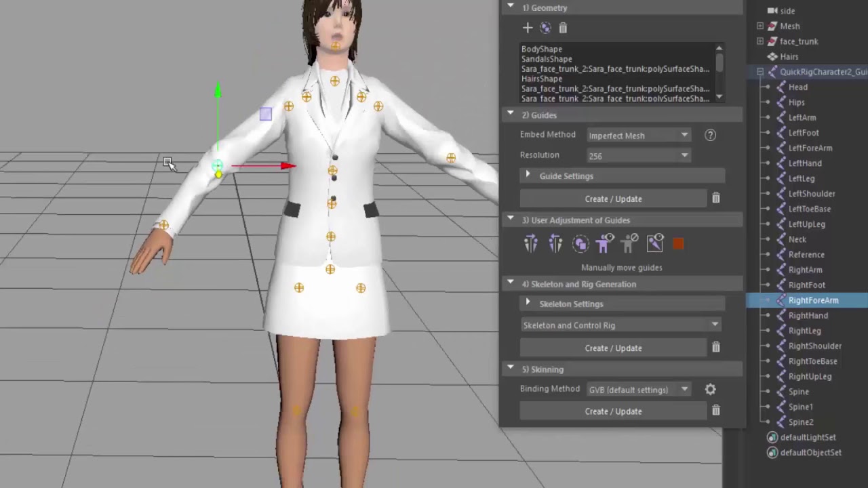This screenshot has width=868, height=488.
Task: Expand the Mesh node in outliner
Action: coord(760,26)
